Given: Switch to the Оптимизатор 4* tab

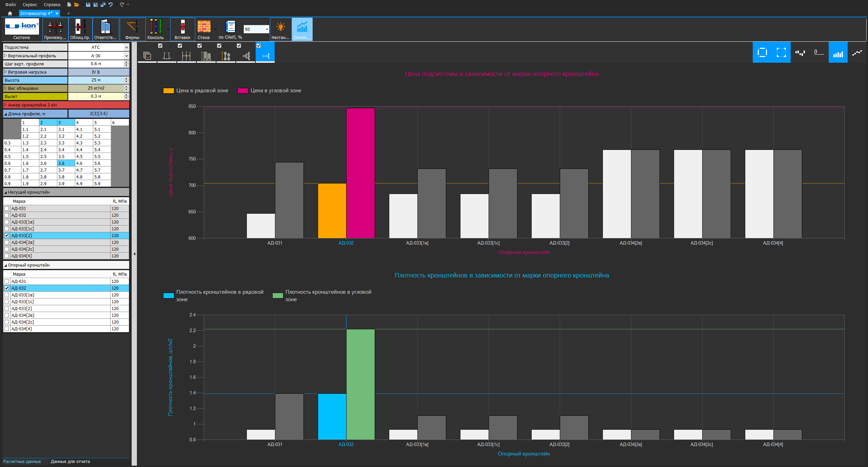Looking at the screenshot, I should 36,14.
